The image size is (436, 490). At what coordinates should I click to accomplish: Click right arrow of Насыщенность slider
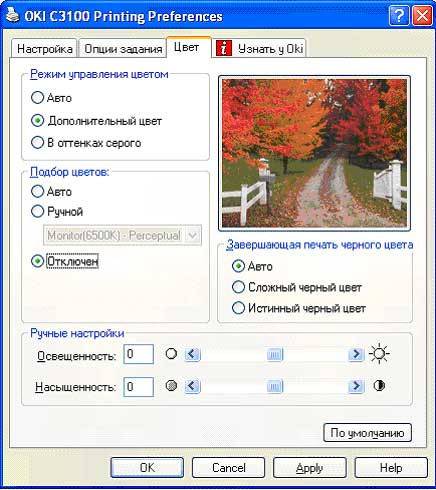click(x=356, y=386)
